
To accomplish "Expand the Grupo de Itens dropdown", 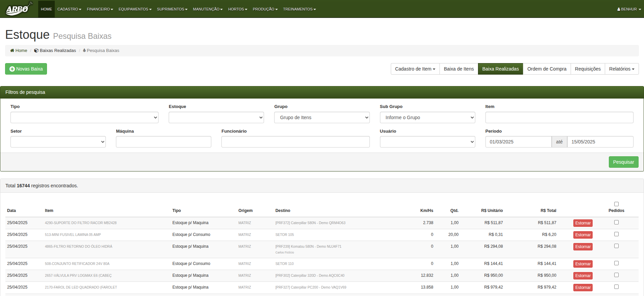I will click(x=321, y=117).
